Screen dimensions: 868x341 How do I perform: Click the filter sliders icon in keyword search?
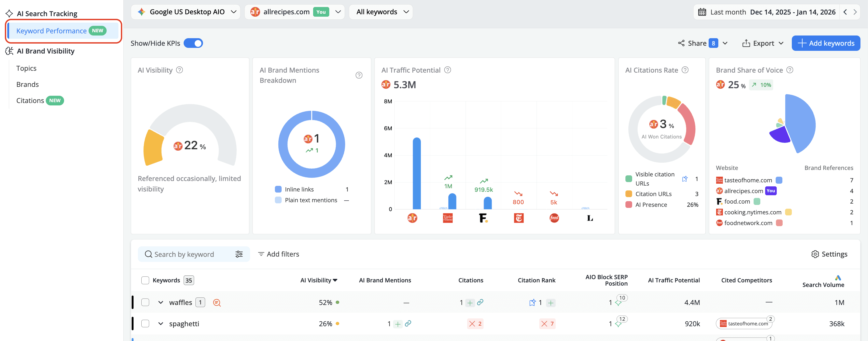(x=239, y=254)
